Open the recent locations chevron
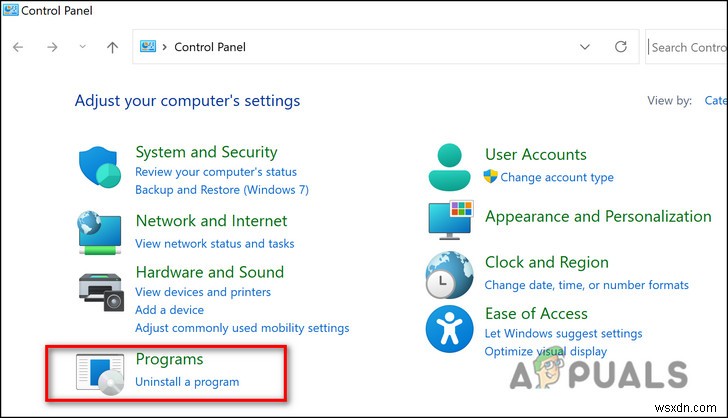This screenshot has width=728, height=418. (83, 47)
